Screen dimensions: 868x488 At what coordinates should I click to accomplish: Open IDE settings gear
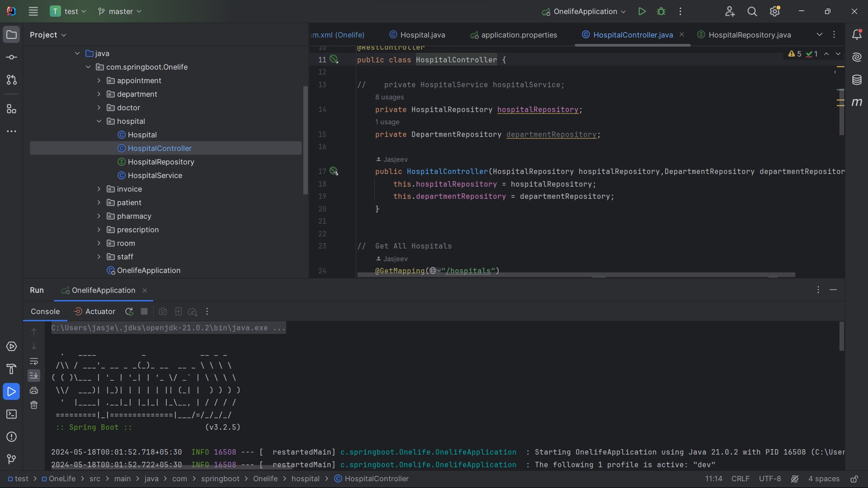click(775, 12)
